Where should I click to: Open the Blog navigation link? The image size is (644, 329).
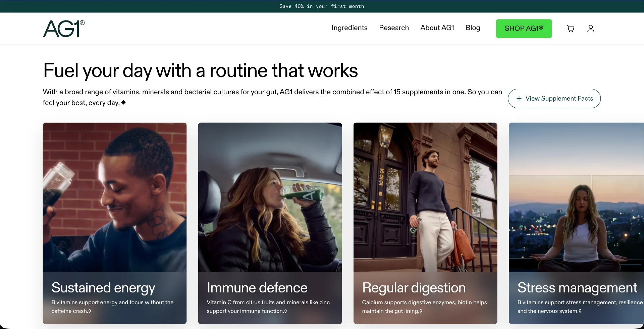[x=473, y=28]
